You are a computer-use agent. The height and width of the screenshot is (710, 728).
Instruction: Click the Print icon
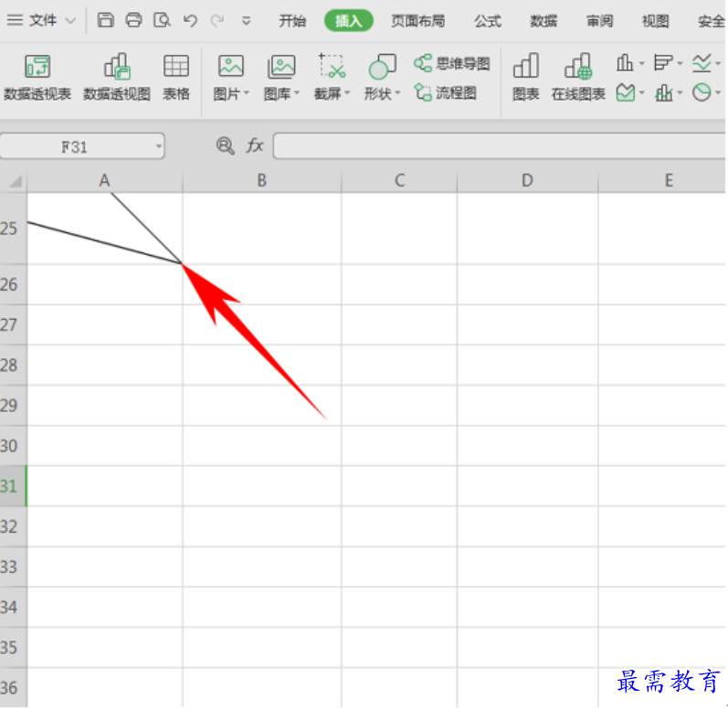133,20
